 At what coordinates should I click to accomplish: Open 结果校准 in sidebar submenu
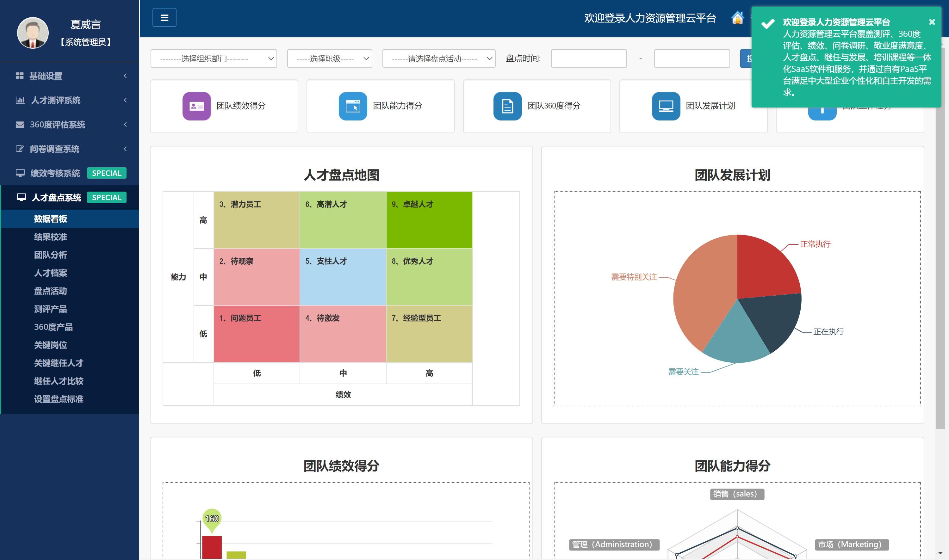pos(51,237)
